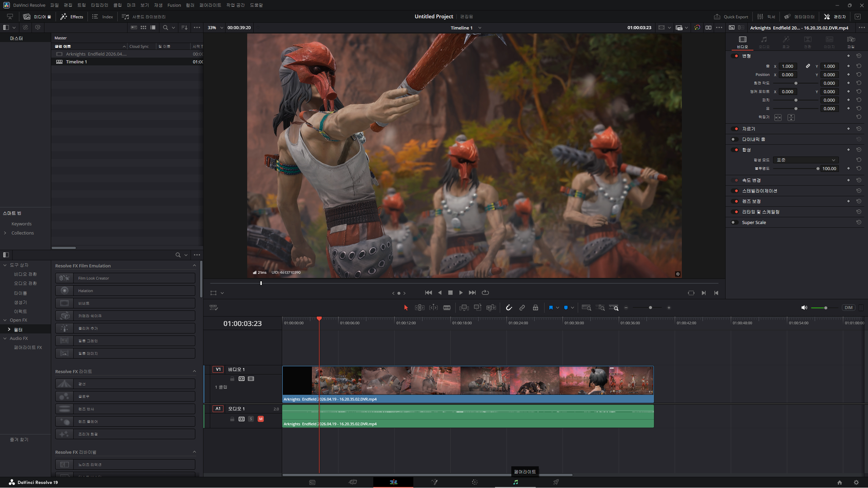Screen dimensions: 868x488
Task: Select Timeline 1 in media pool
Action: tap(76, 62)
